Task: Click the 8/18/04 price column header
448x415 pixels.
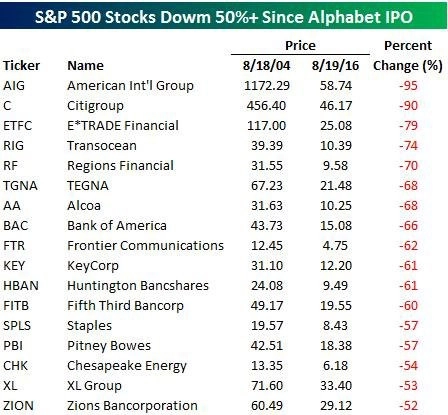Action: (266, 66)
